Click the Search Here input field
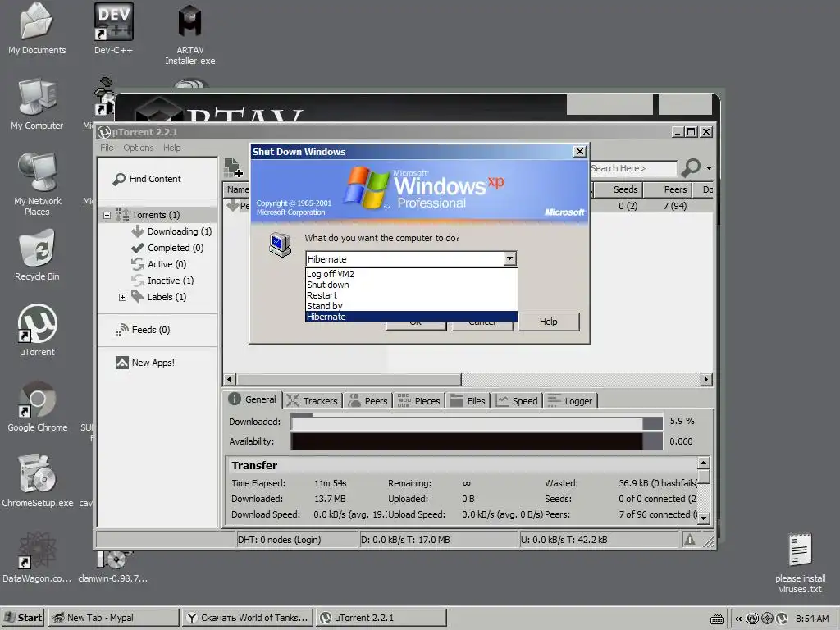 click(633, 168)
